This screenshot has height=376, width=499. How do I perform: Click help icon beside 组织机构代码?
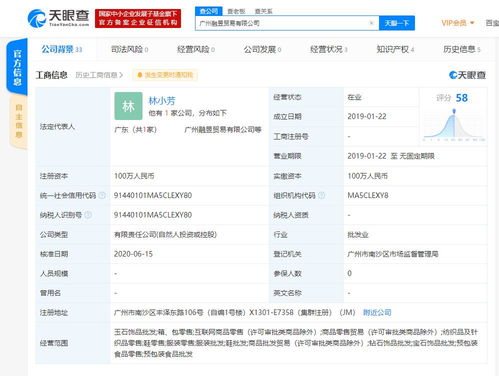[x=322, y=195]
